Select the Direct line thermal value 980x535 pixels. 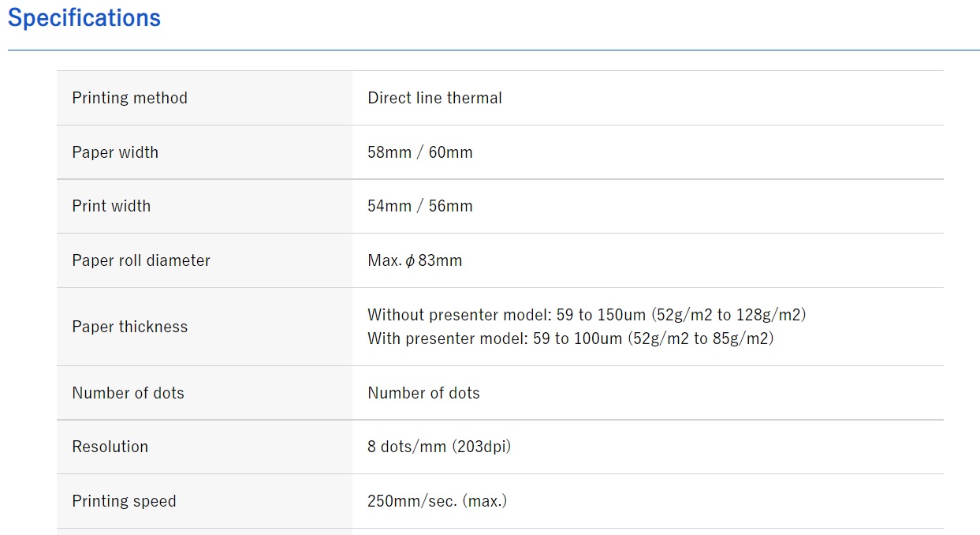[434, 98]
